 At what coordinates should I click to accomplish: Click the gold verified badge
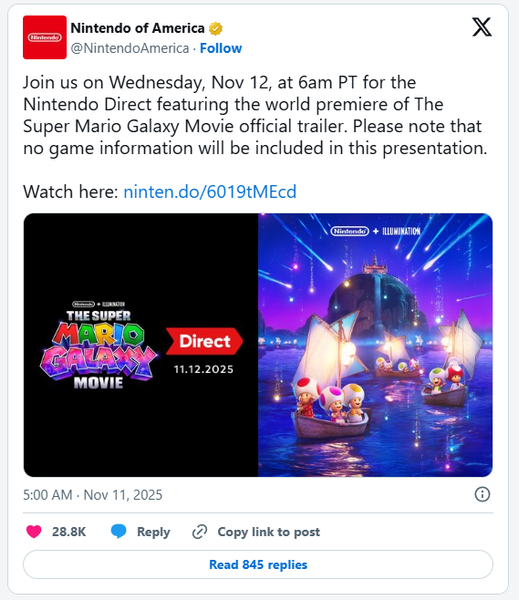point(216,28)
